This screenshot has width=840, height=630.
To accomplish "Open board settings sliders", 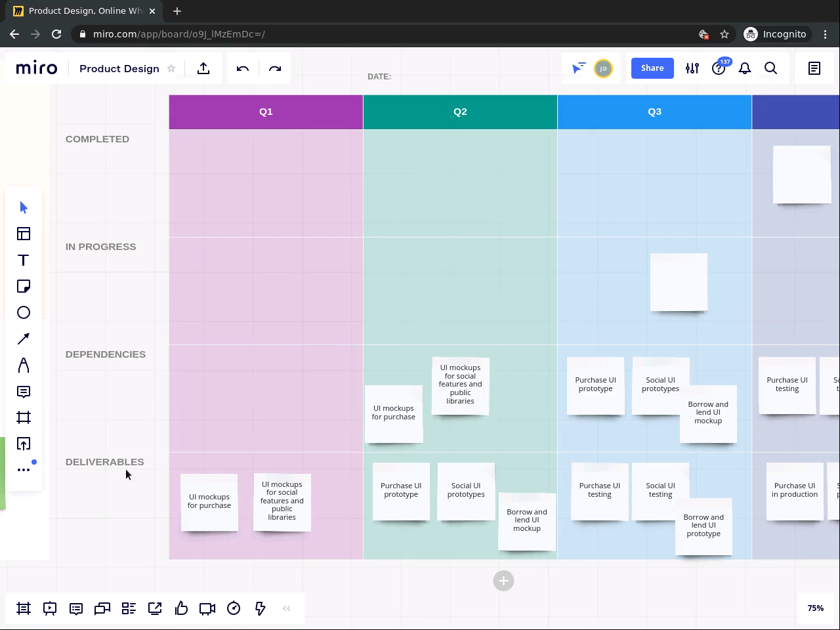I will [692, 68].
